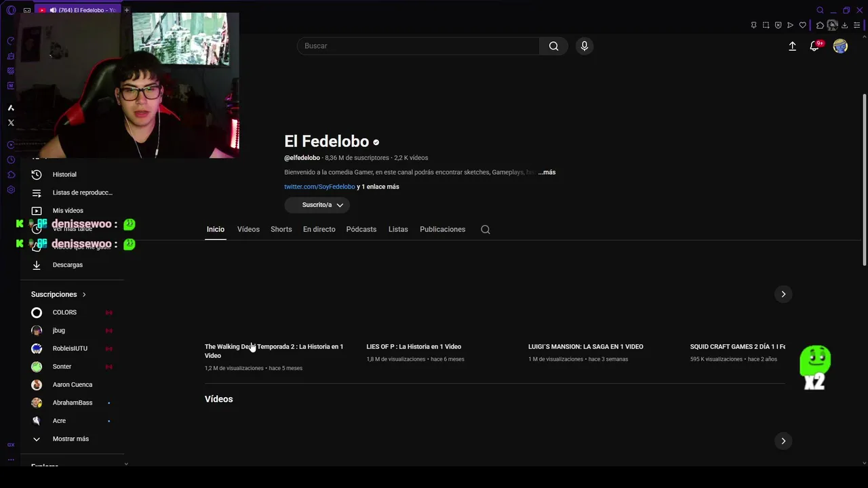Open Opera sidebar history clock icon
Viewport: 868px width, 488px height.
pyautogui.click(x=11, y=160)
